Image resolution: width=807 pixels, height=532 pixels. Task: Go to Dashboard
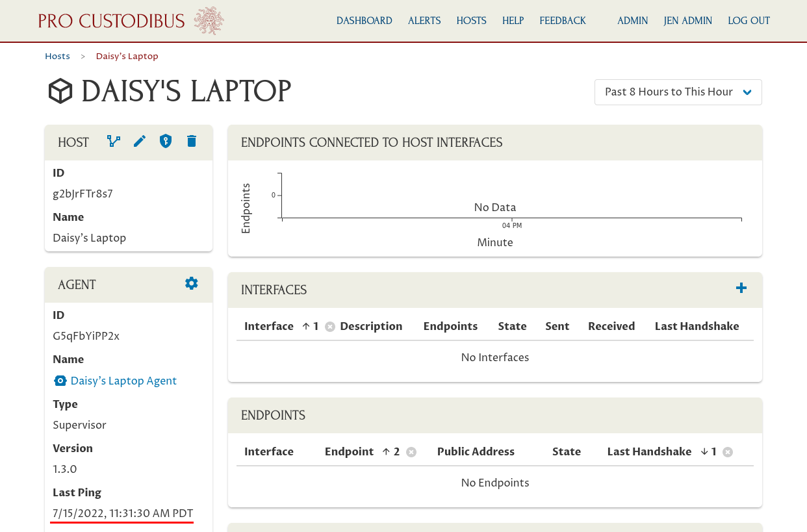pyautogui.click(x=365, y=21)
